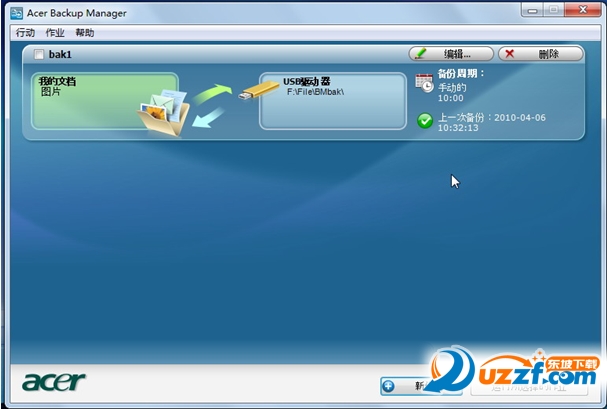Click the blue plus new-job icon
607x409 pixels.
[x=388, y=386]
